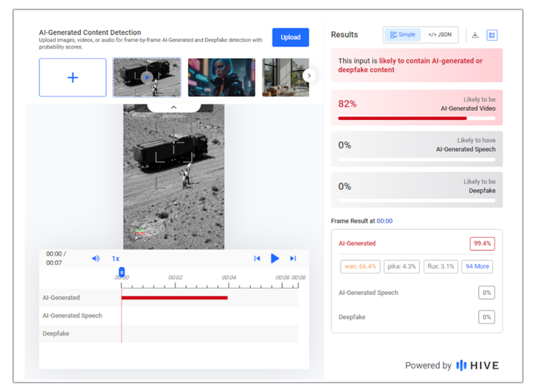Click the detailed list view icon
Viewport: 536px width, 392px height.
pyautogui.click(x=492, y=35)
